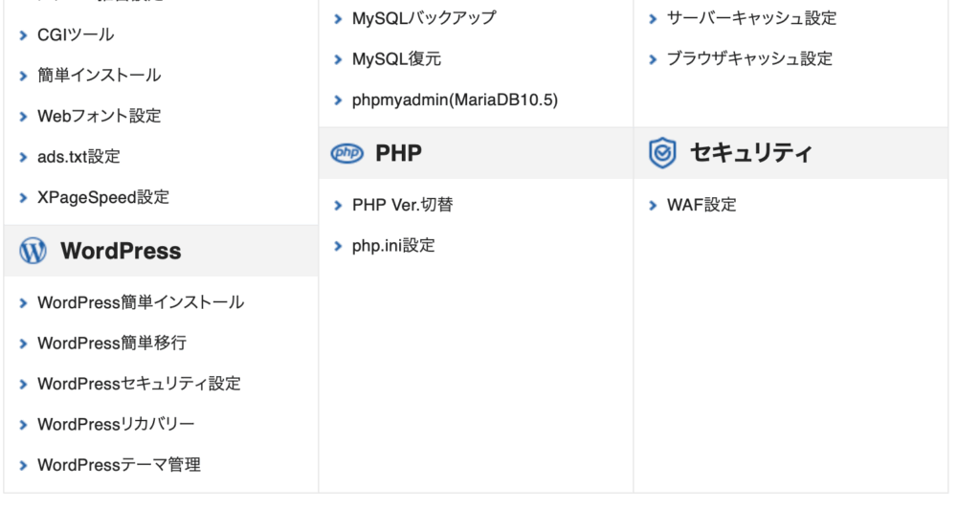Click the arrow beside WordPressリカバリー
The width and height of the screenshot is (980, 510).
point(23,425)
